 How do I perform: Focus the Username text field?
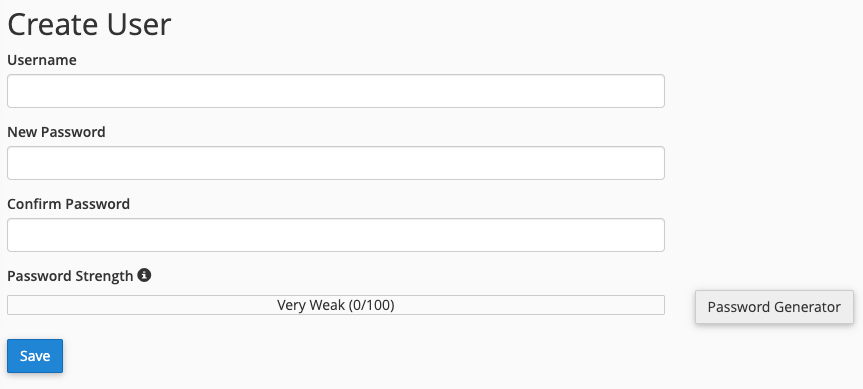click(x=336, y=91)
